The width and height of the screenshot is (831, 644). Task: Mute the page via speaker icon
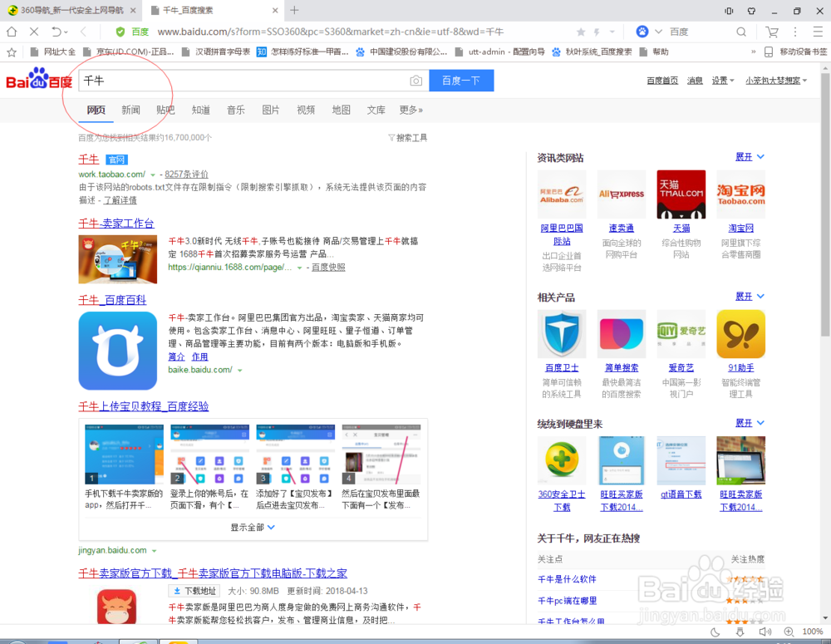point(765,632)
